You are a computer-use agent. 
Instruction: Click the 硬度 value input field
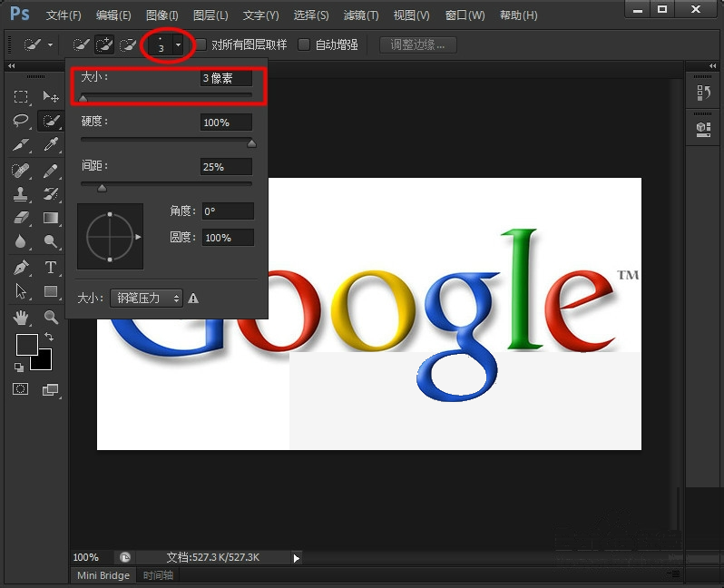pyautogui.click(x=226, y=122)
